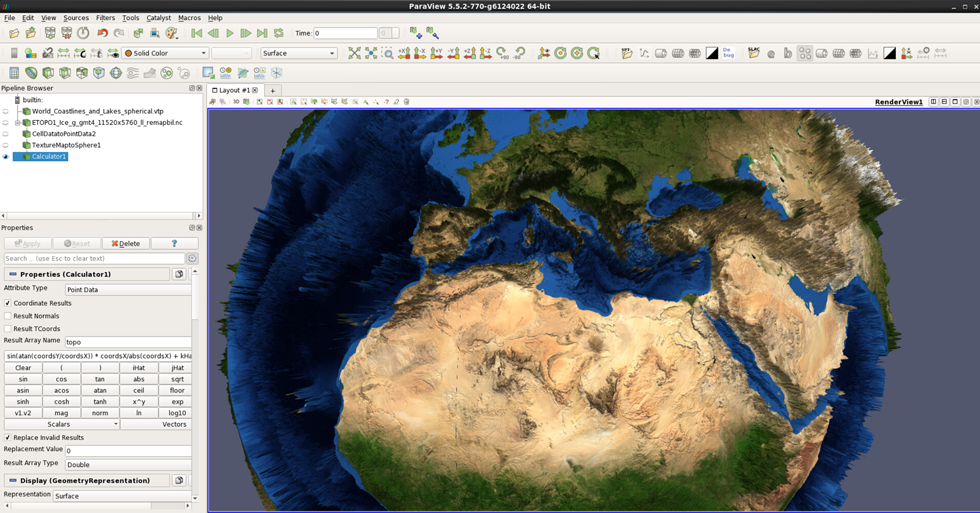Open the Sources menu
980x513 pixels.
coord(76,18)
